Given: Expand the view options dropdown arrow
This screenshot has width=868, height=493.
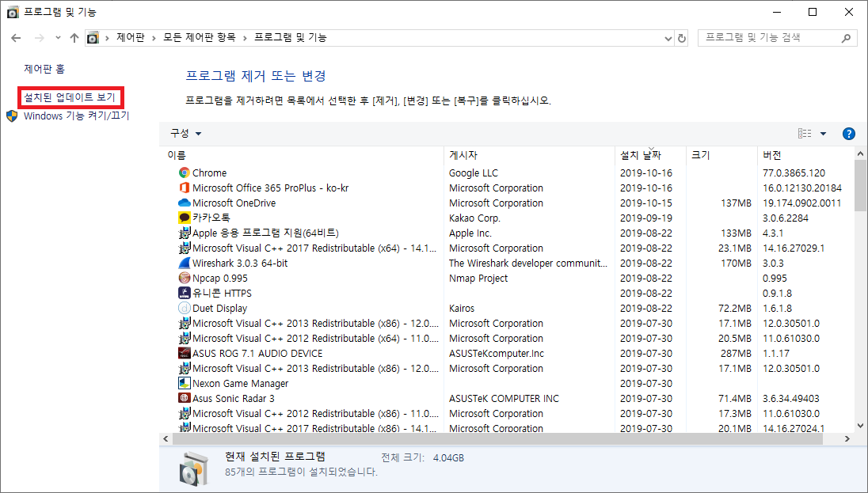Looking at the screenshot, I should (823, 134).
